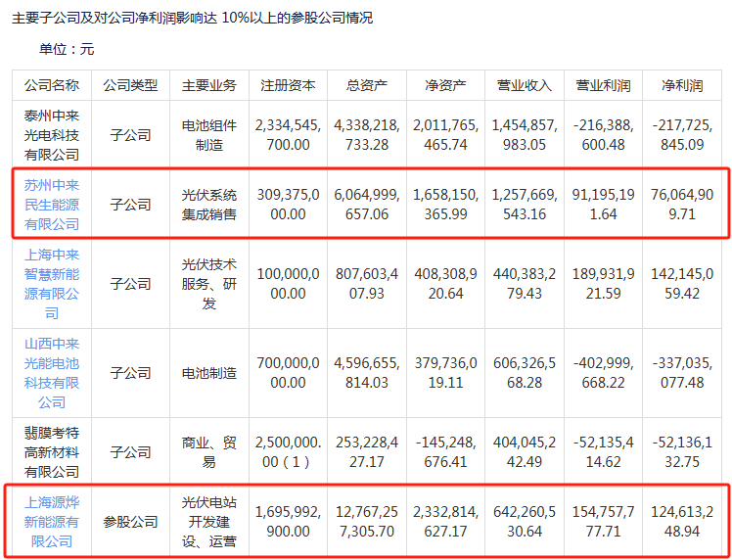Select the 翡膜考特高新材料有限公司 company name
732x560 pixels.
[52, 452]
